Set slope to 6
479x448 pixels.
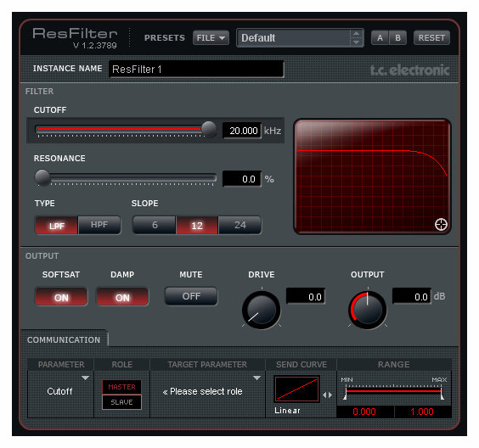(155, 225)
